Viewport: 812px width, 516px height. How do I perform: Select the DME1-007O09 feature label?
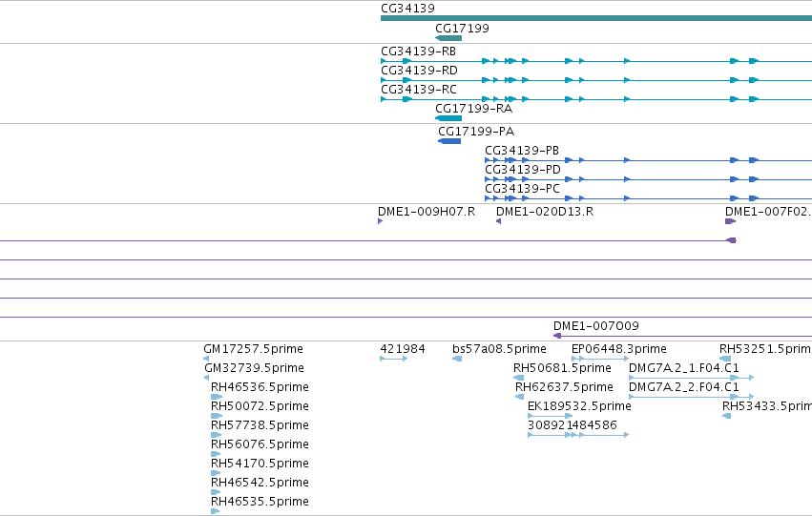click(596, 326)
